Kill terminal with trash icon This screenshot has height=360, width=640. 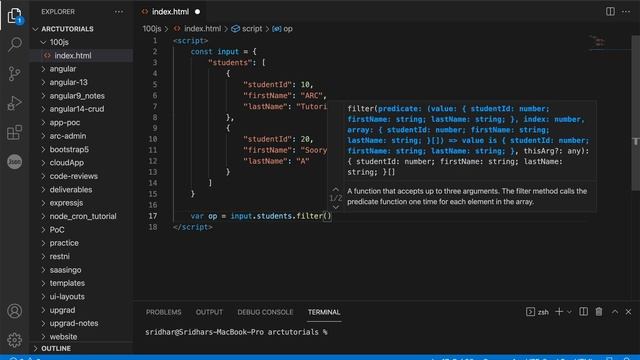point(599,312)
